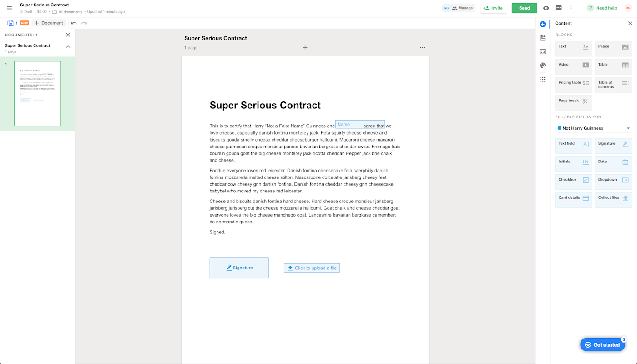Click the HG user avatar
Image resolution: width=637 pixels, height=364 pixels.
click(628, 8)
